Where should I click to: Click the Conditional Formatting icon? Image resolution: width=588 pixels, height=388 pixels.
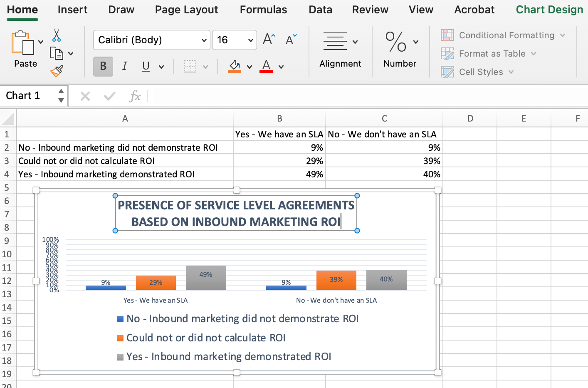(x=447, y=35)
